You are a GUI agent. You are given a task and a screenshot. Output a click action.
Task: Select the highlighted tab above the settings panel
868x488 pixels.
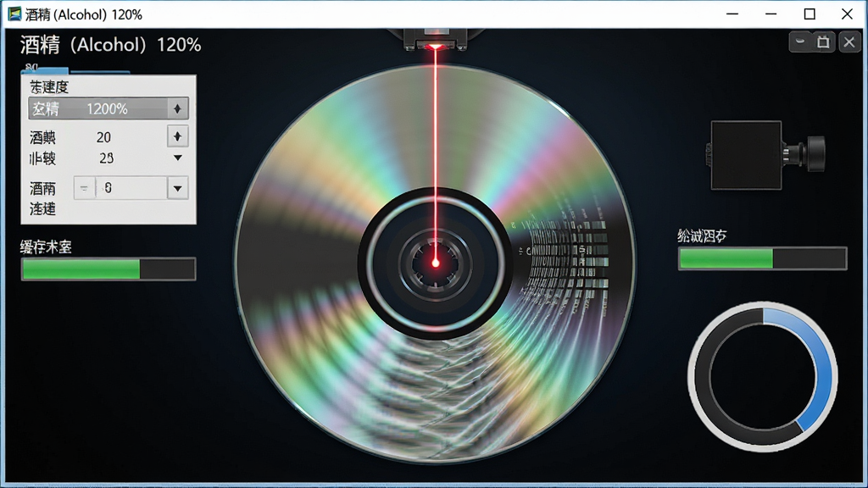click(x=45, y=69)
